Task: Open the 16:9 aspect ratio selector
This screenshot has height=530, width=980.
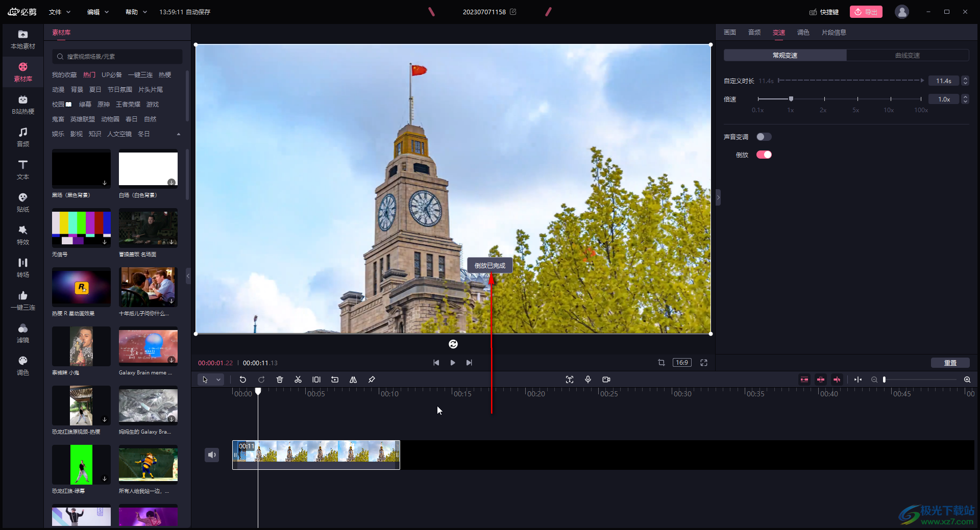Action: (x=682, y=363)
